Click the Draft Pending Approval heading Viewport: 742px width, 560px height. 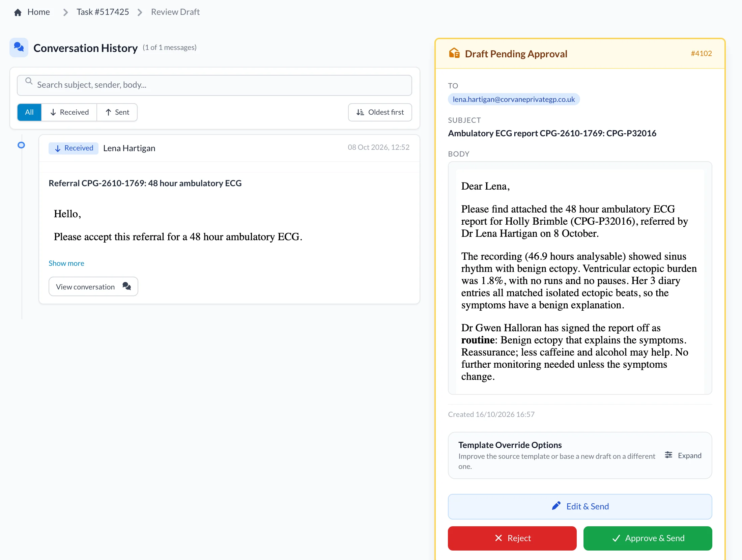coord(516,54)
